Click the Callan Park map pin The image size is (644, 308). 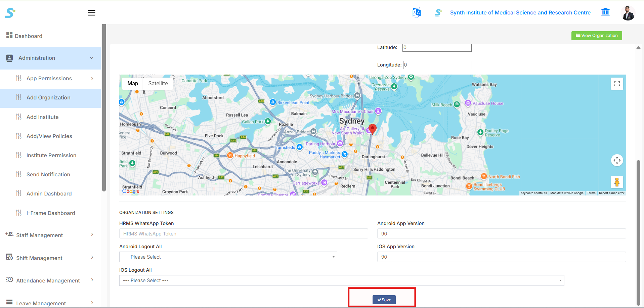268,121
